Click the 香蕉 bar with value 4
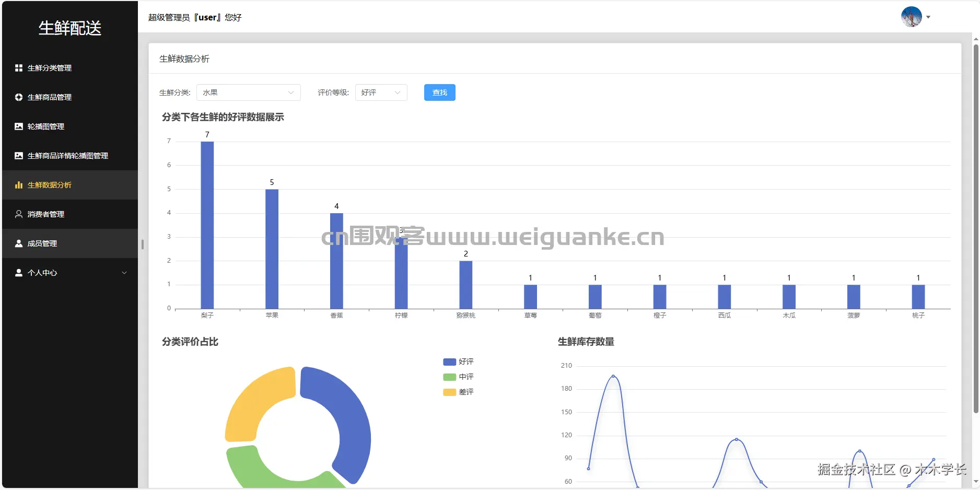This screenshot has width=980, height=490. pos(336,261)
